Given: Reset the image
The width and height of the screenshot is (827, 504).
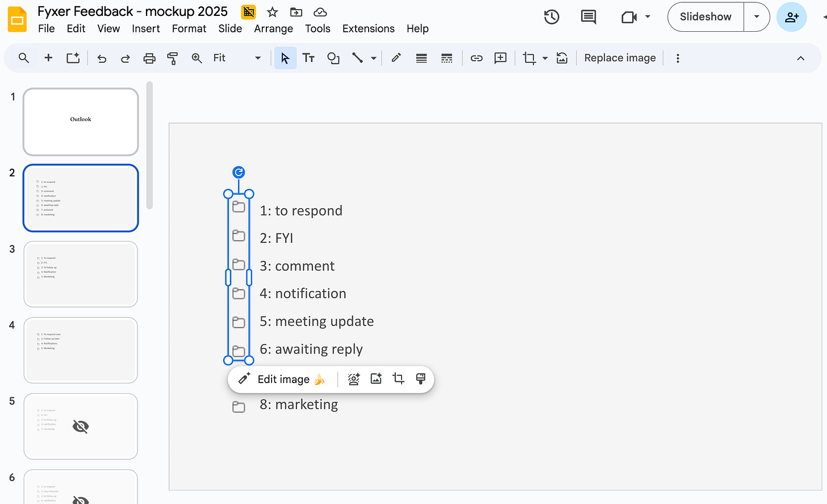Looking at the screenshot, I should click(x=562, y=58).
